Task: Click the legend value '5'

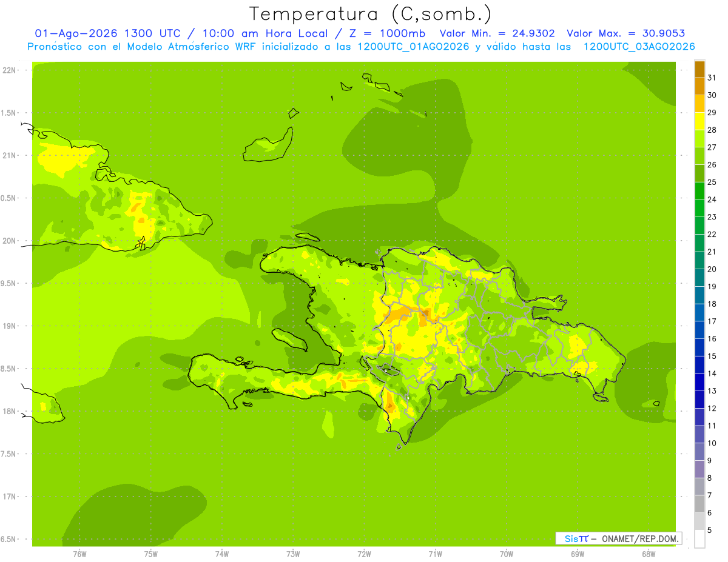Action: pyautogui.click(x=710, y=530)
